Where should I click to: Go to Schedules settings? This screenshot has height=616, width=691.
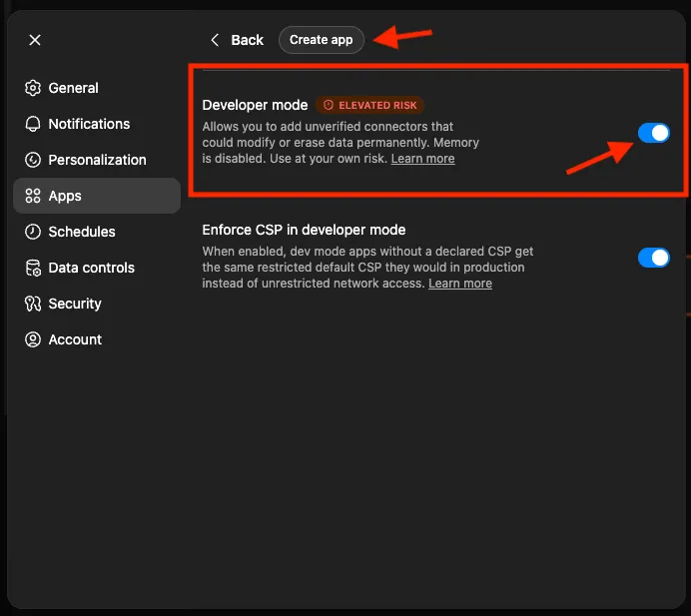point(97,232)
